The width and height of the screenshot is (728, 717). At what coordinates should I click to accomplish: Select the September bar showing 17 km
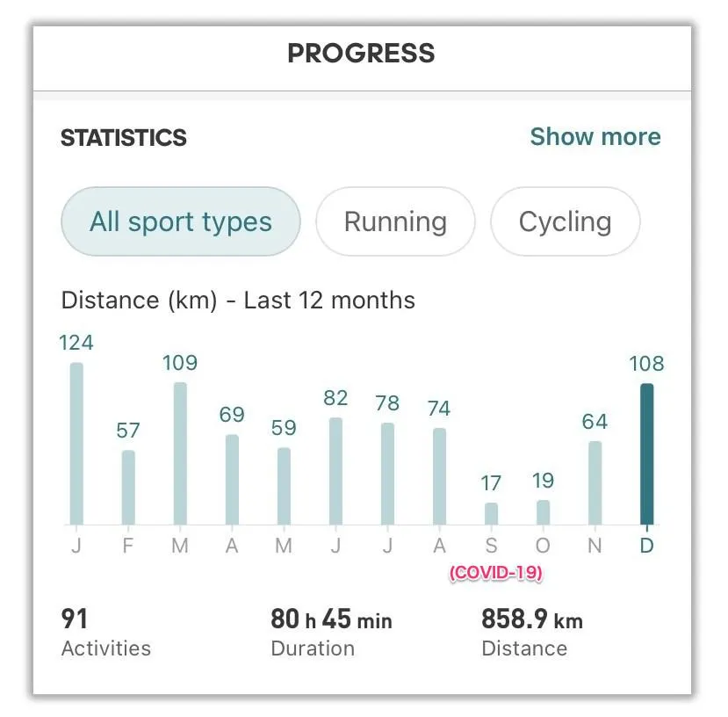491,513
